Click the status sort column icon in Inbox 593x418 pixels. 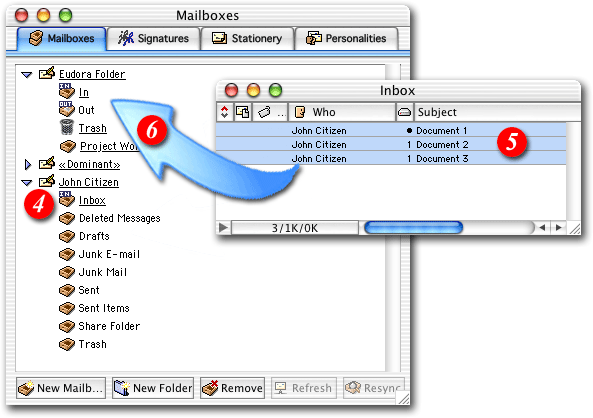tap(225, 112)
